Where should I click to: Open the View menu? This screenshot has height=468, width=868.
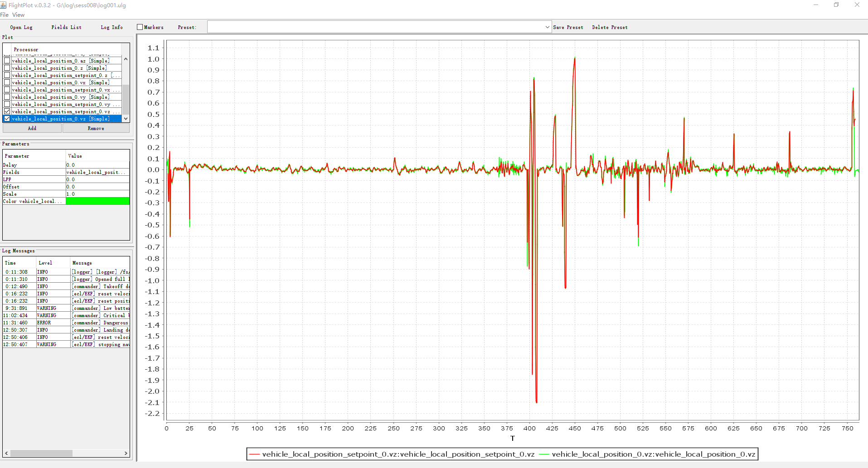coord(19,15)
